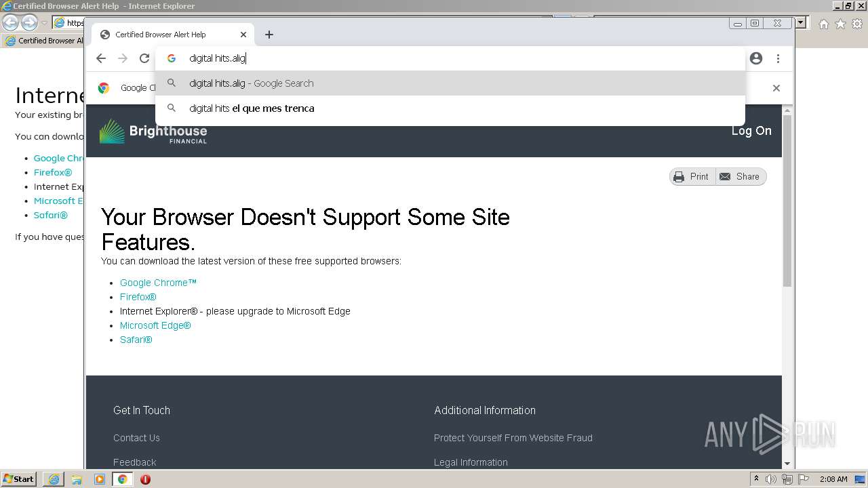This screenshot has width=868, height=488.
Task: Open Contact Us footer link
Action: coord(136,438)
